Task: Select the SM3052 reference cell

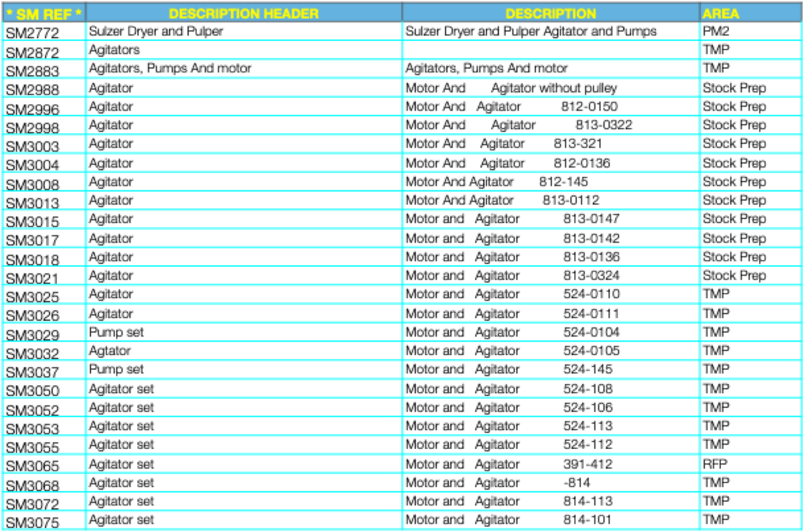Action: coord(44,409)
